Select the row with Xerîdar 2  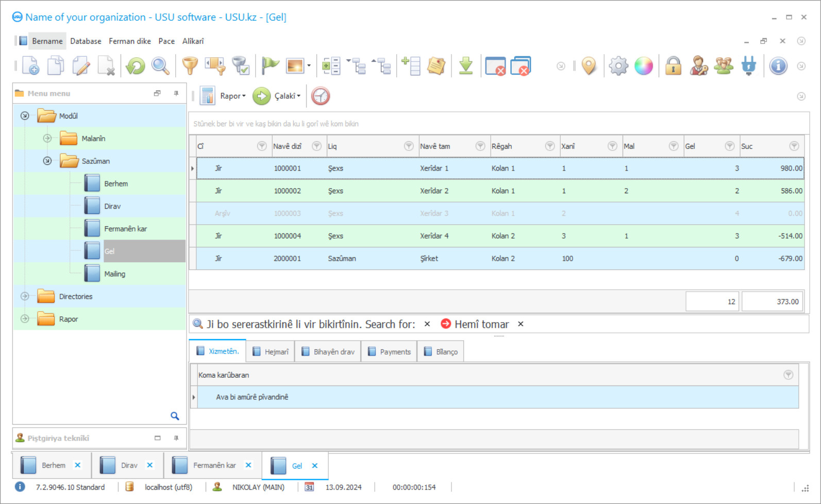pos(434,191)
